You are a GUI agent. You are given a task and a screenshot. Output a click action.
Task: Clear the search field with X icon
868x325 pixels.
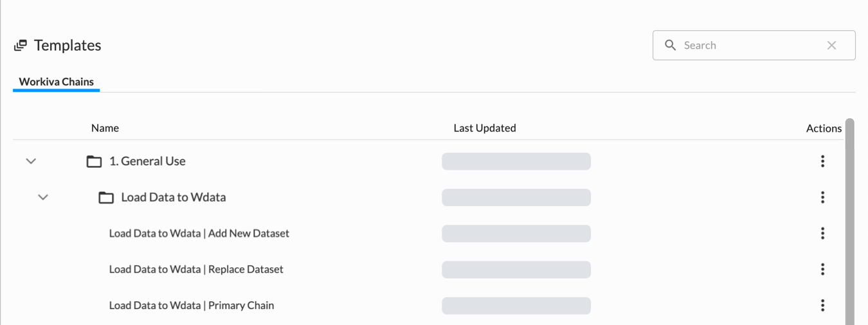(831, 45)
